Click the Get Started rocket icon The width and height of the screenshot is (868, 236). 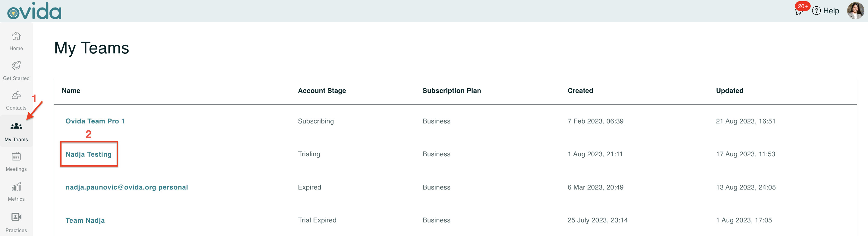tap(16, 65)
